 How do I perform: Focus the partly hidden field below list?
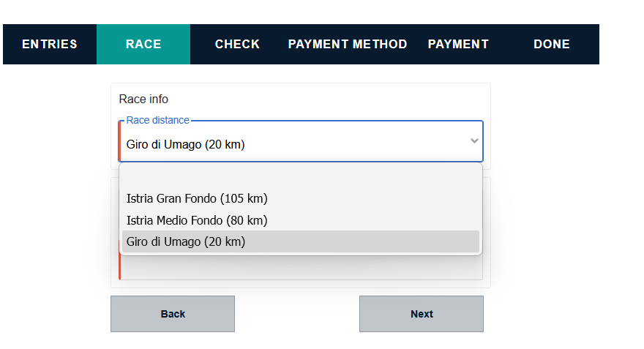coord(300,269)
